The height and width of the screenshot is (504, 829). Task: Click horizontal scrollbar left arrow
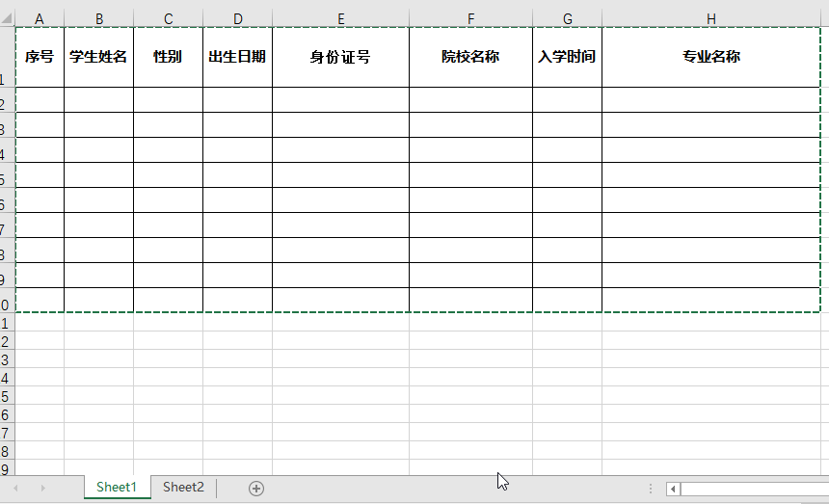[x=673, y=489]
